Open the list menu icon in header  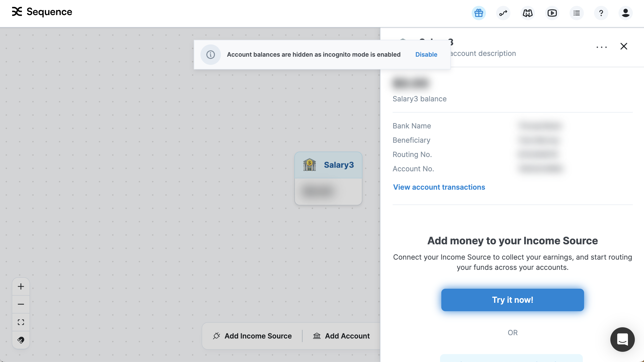point(576,13)
